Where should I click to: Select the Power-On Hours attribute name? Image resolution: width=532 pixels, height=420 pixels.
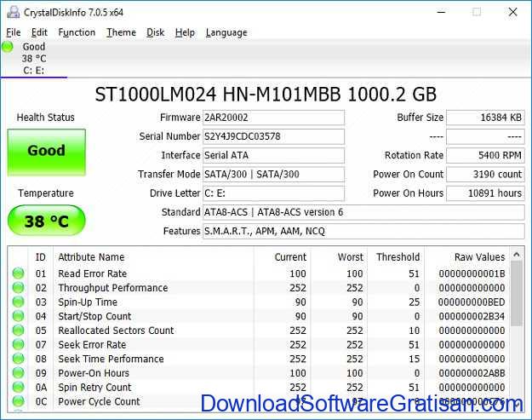pyautogui.click(x=94, y=373)
